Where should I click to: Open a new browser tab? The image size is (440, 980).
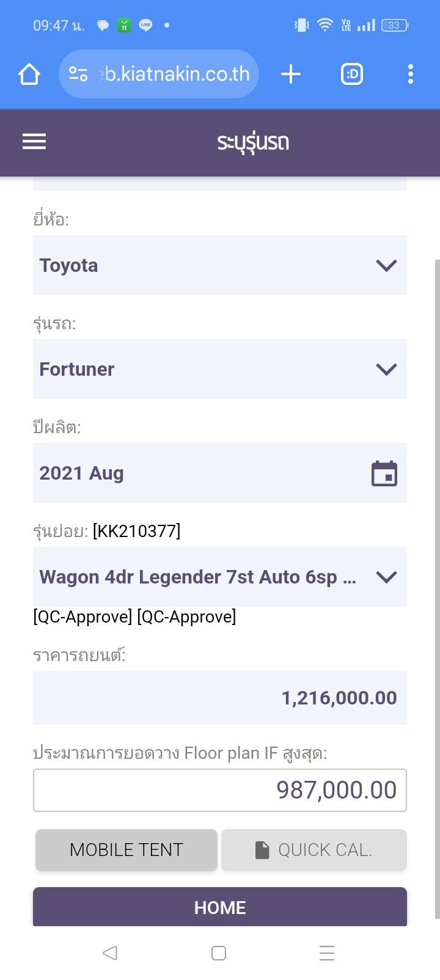tap(291, 75)
